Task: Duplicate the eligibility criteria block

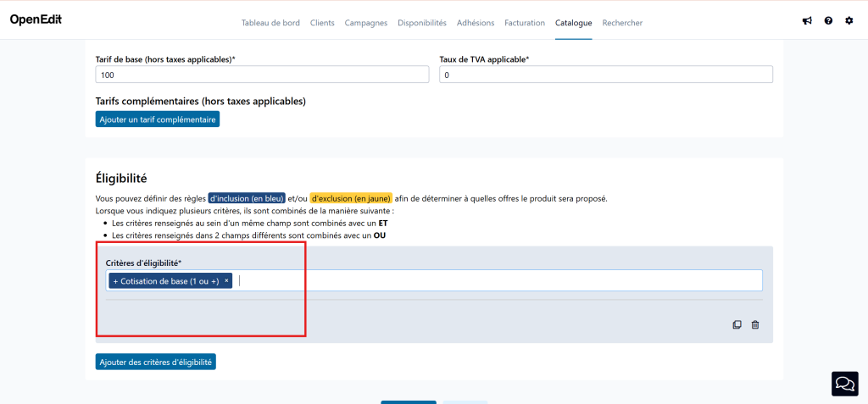Action: click(737, 324)
